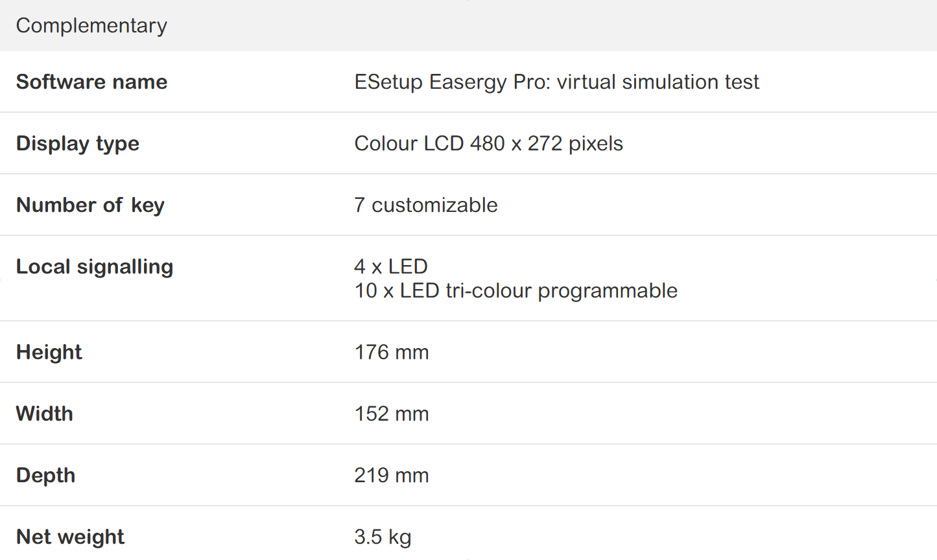Click the 7 customizable value
Screen dimensions: 937x560
pos(426,205)
